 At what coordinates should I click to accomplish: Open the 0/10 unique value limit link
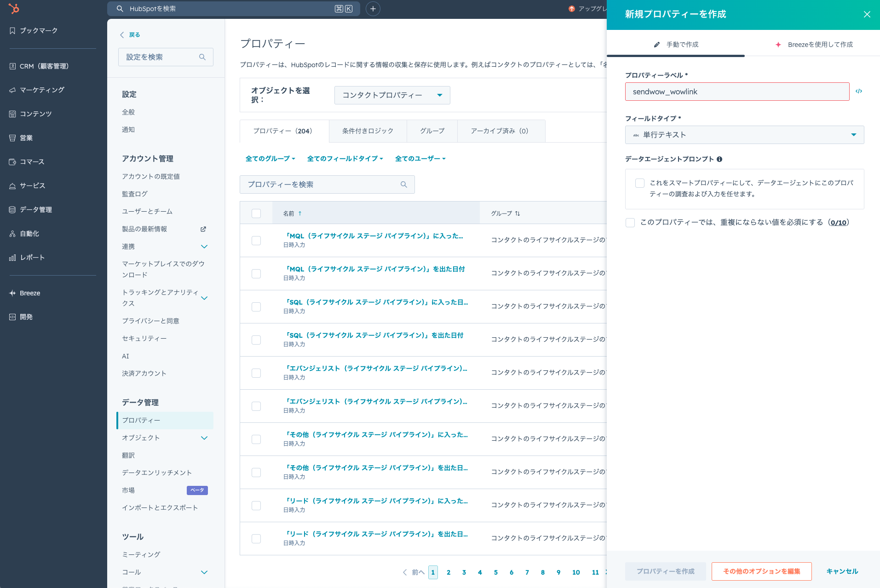coord(839,223)
